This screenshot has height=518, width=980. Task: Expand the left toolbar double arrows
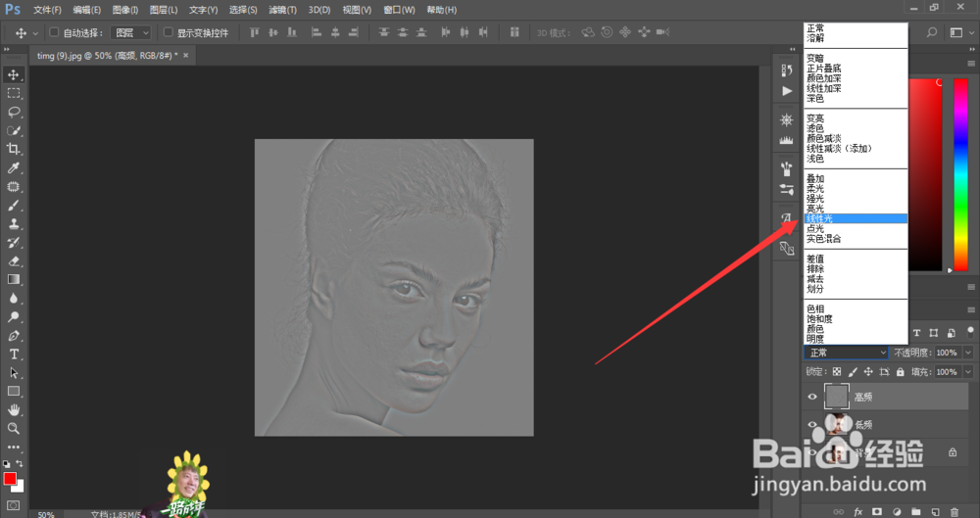(x=7, y=49)
